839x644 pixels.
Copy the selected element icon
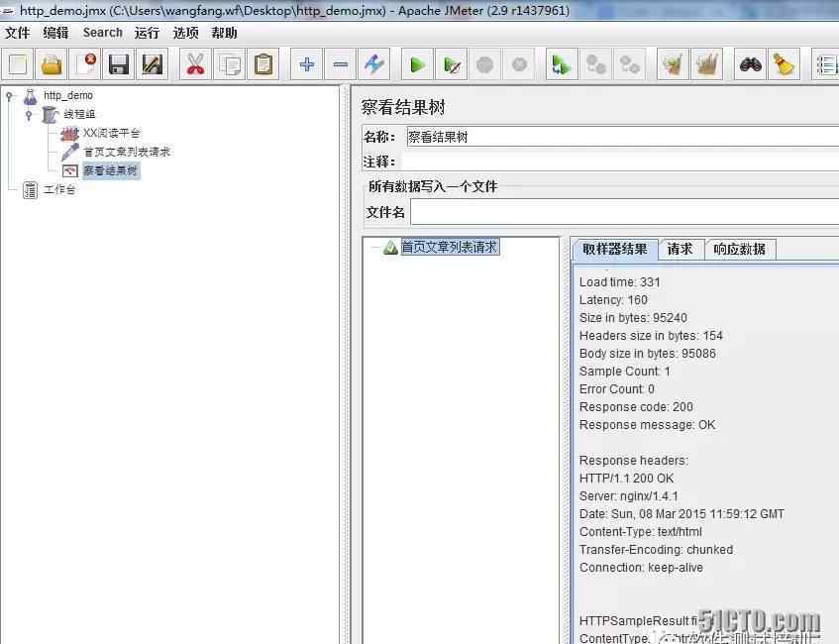click(x=229, y=64)
